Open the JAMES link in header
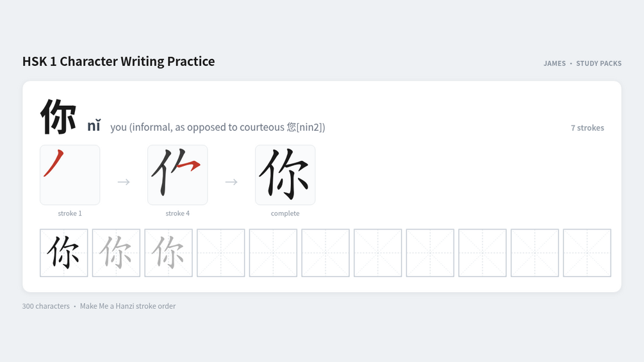Image resolution: width=644 pixels, height=362 pixels. pos(554,63)
